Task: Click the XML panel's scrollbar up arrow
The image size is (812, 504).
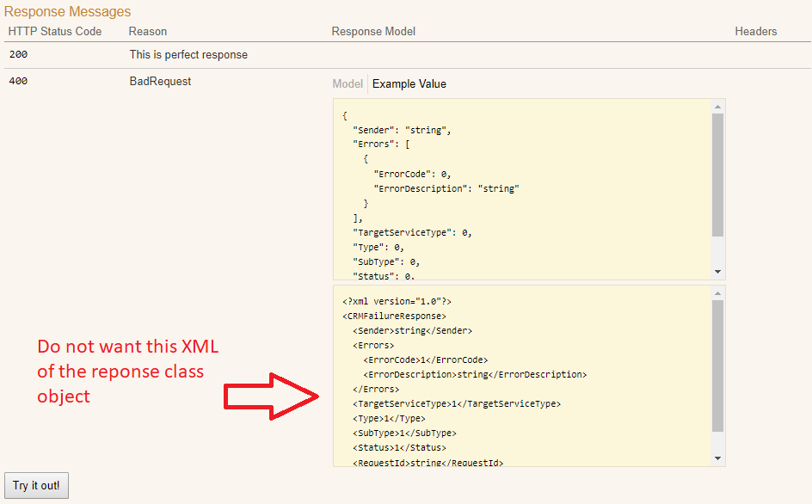Action: coord(717,295)
